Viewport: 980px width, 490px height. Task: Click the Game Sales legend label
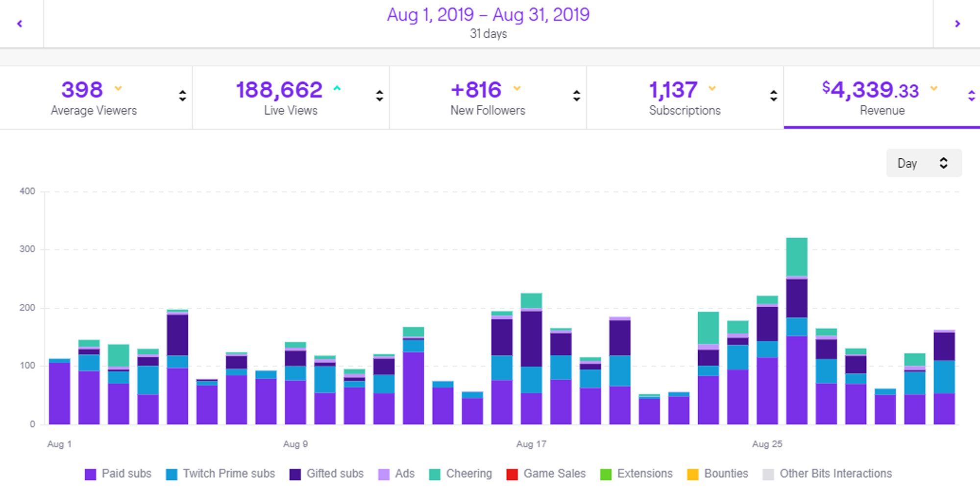pyautogui.click(x=555, y=474)
